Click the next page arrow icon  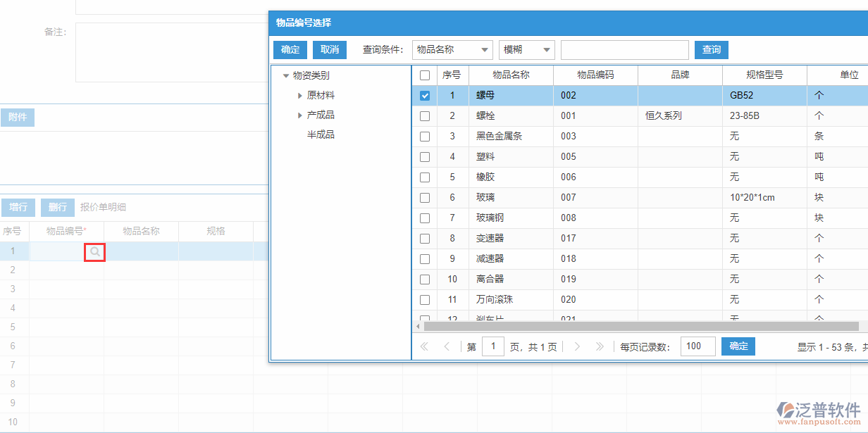(577, 346)
